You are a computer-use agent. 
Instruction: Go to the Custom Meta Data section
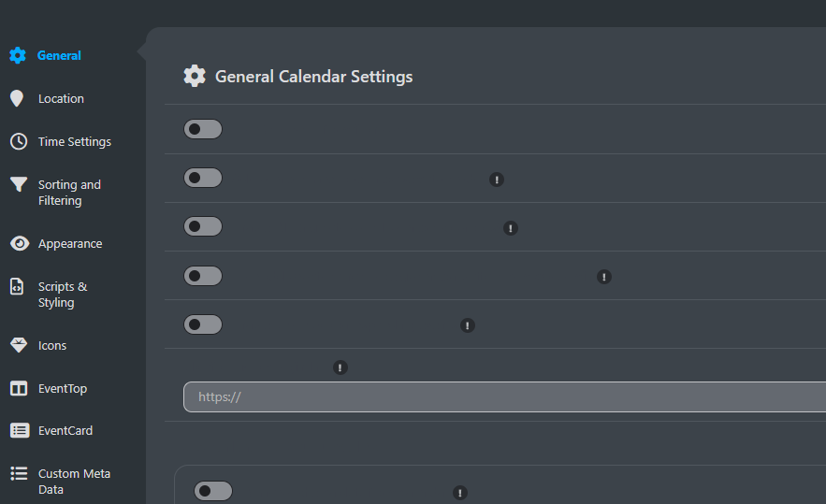point(74,482)
